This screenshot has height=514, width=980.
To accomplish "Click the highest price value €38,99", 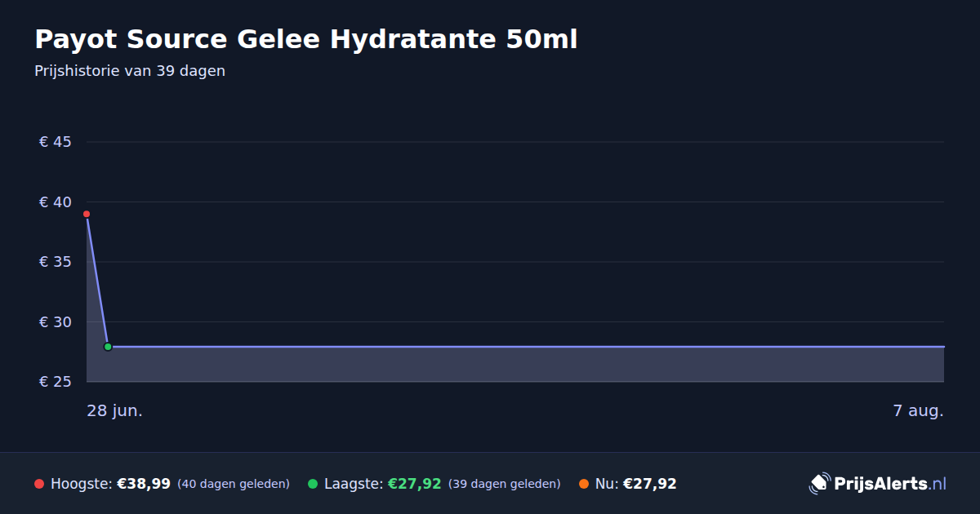I will point(144,484).
